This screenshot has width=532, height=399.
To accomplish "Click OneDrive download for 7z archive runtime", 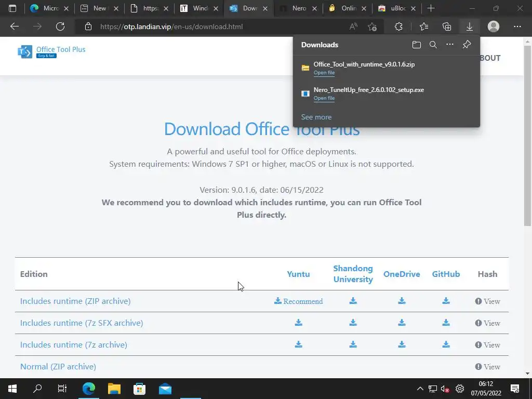I will (402, 344).
